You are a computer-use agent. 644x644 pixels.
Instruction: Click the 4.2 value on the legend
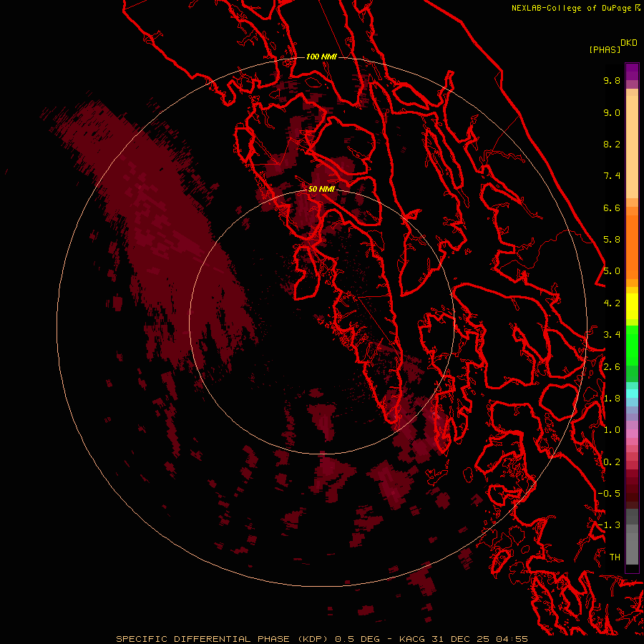click(612, 303)
